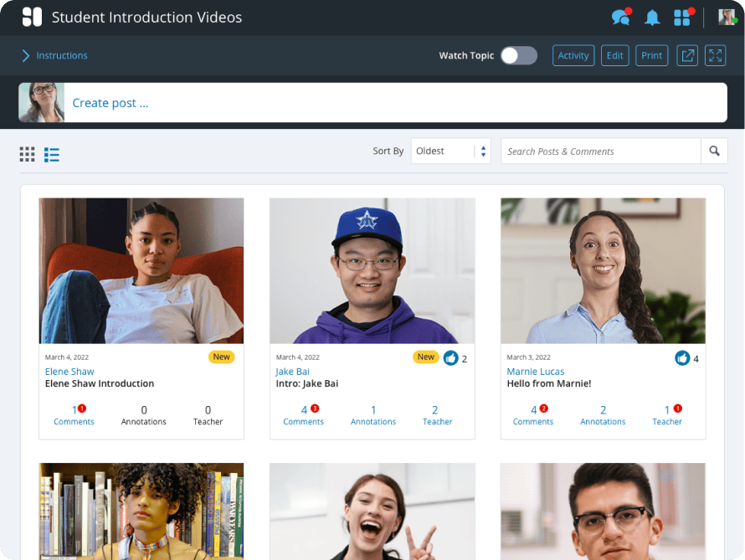Click the Create post field
Image resolution: width=745 pixels, height=560 pixels.
[395, 103]
